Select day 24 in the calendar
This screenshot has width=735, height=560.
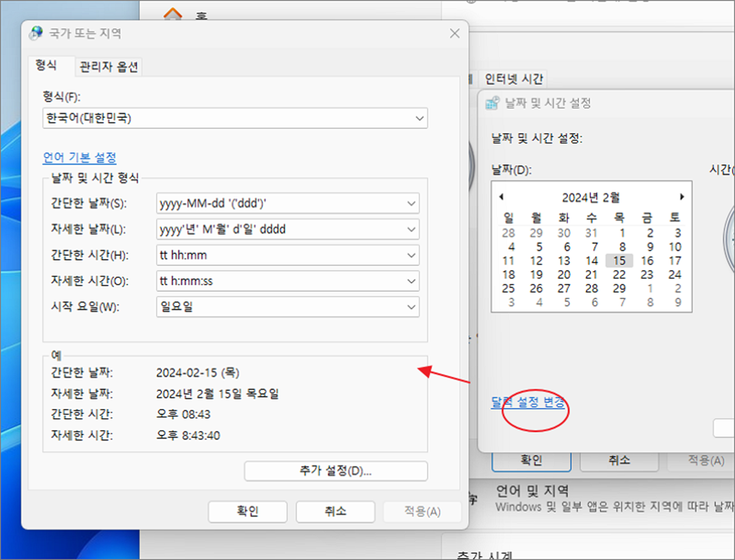point(675,275)
